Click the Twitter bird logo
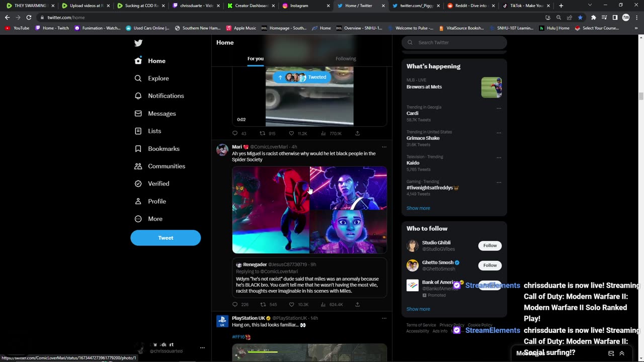This screenshot has width=644, height=362. [138, 43]
